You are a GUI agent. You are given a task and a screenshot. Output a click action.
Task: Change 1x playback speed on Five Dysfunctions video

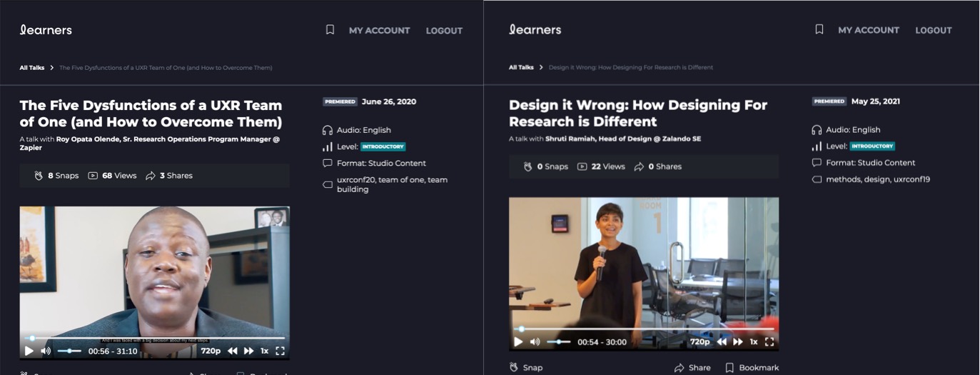pyautogui.click(x=264, y=351)
